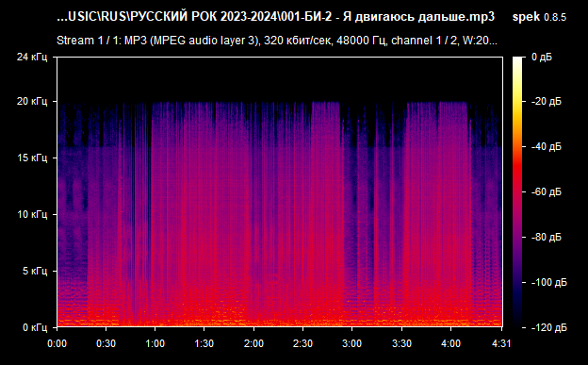Click the '0 дБ' level scale label

click(x=542, y=58)
